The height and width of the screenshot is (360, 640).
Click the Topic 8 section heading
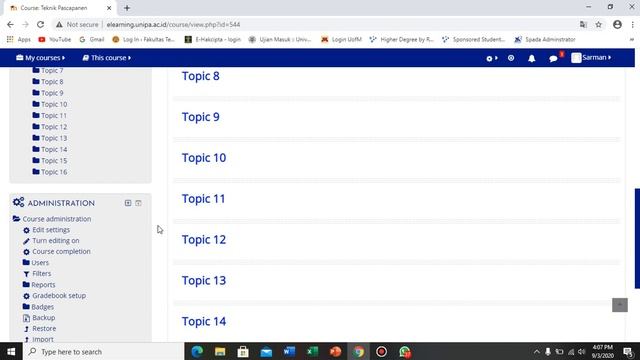(x=200, y=76)
